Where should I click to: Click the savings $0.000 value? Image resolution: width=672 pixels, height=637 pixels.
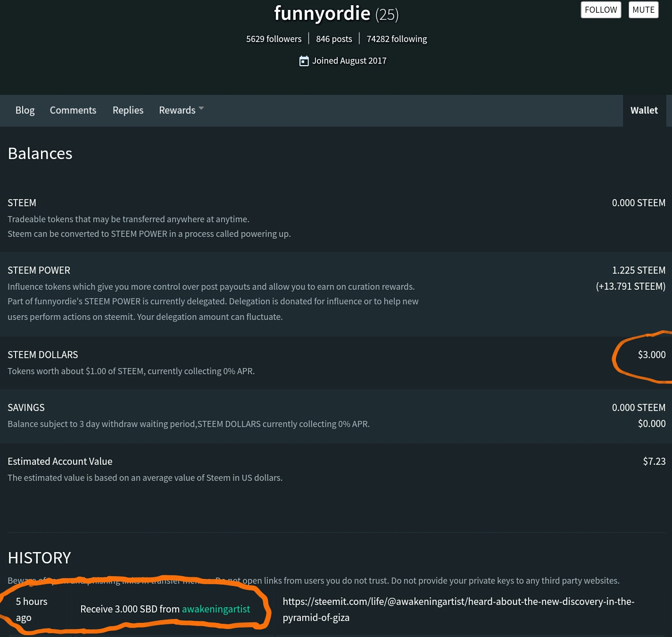tap(652, 424)
